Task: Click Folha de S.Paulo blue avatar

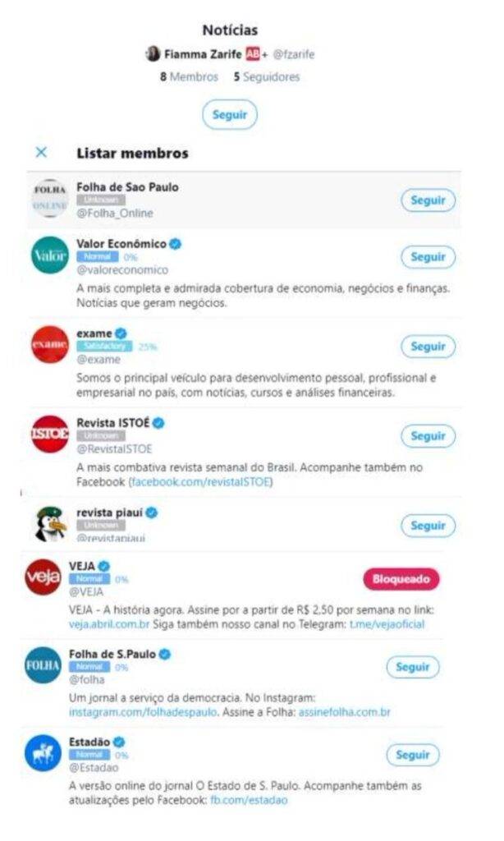Action: tap(43, 665)
